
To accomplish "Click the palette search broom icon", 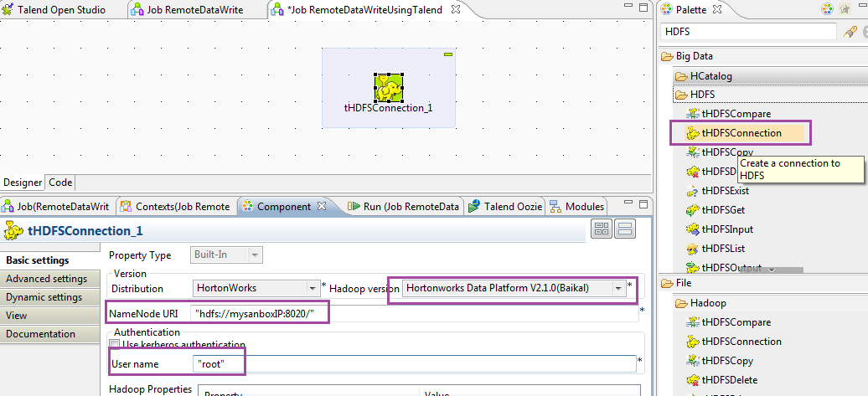I will tap(850, 32).
